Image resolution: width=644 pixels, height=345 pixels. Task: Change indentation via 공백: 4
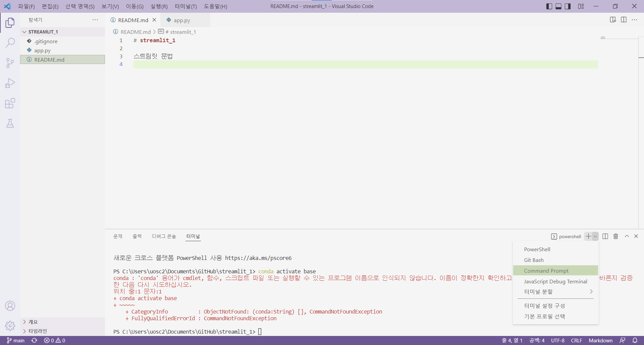[537, 340]
